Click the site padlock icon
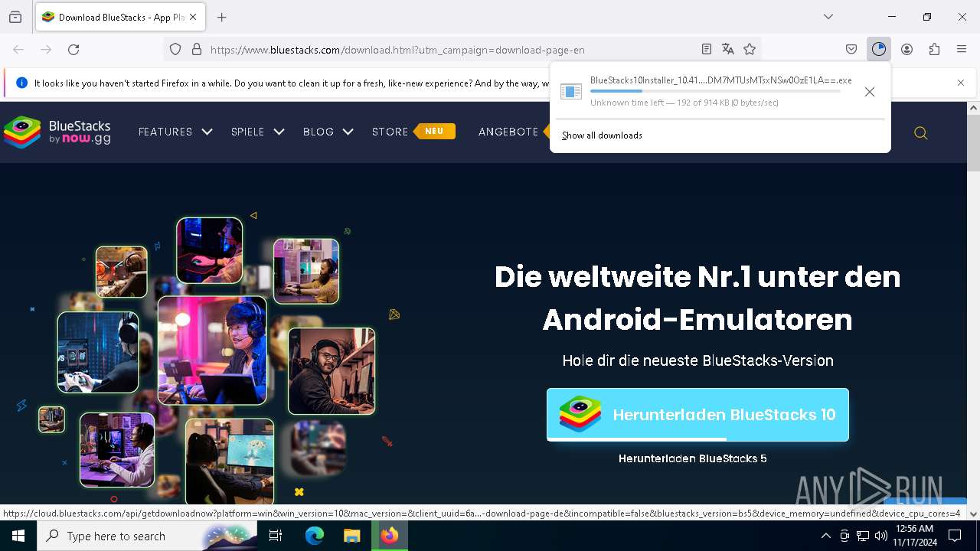Screen dimensions: 980x551 [197, 50]
